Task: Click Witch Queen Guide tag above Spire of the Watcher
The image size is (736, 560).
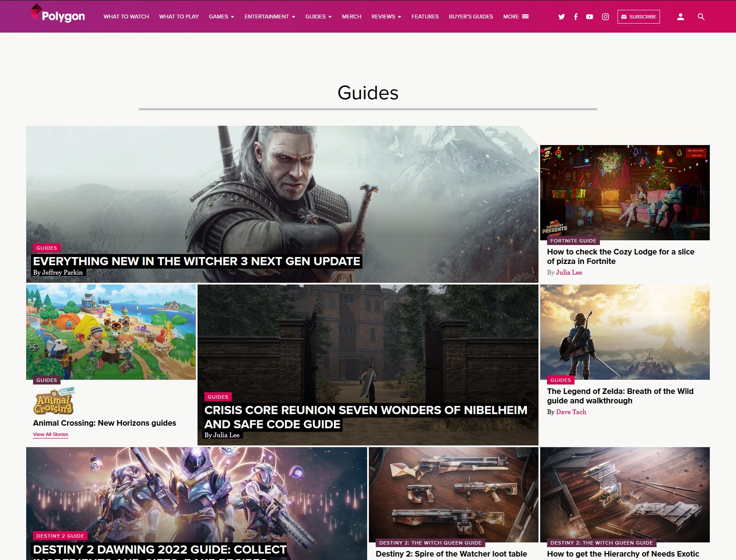Action: (x=430, y=543)
